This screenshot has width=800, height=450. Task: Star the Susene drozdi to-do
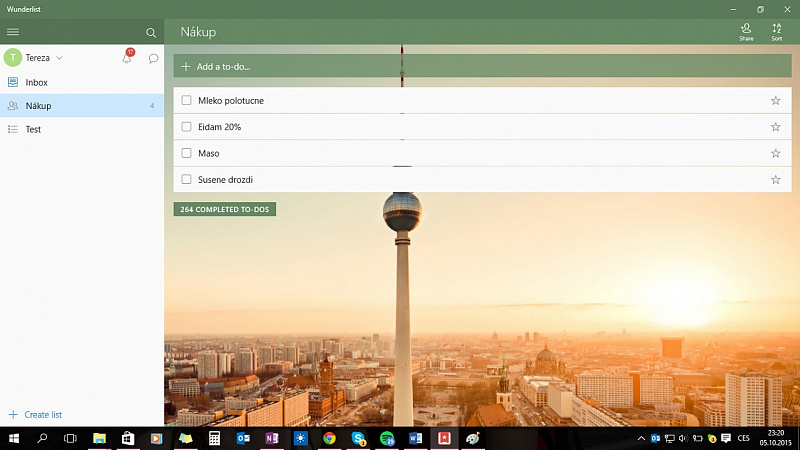(776, 180)
